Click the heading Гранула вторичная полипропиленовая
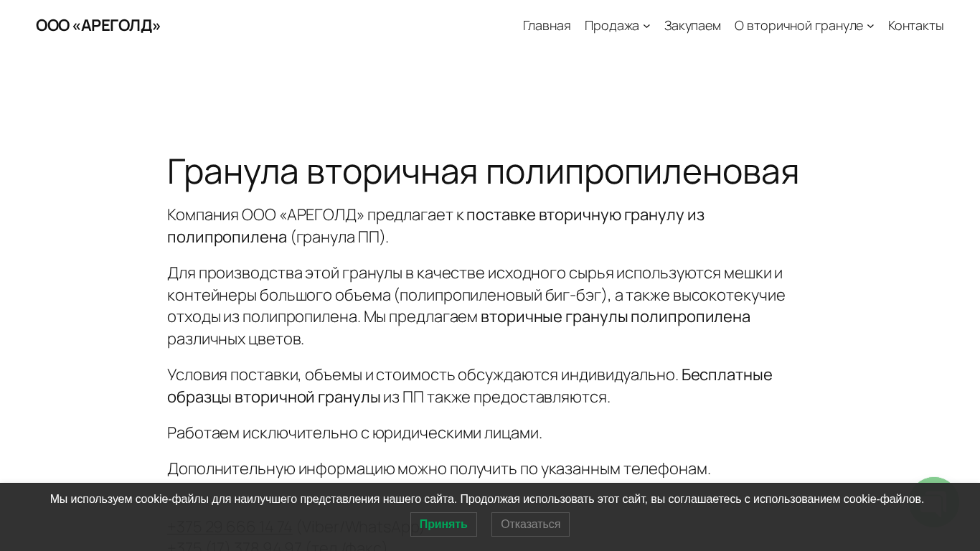 (x=483, y=171)
